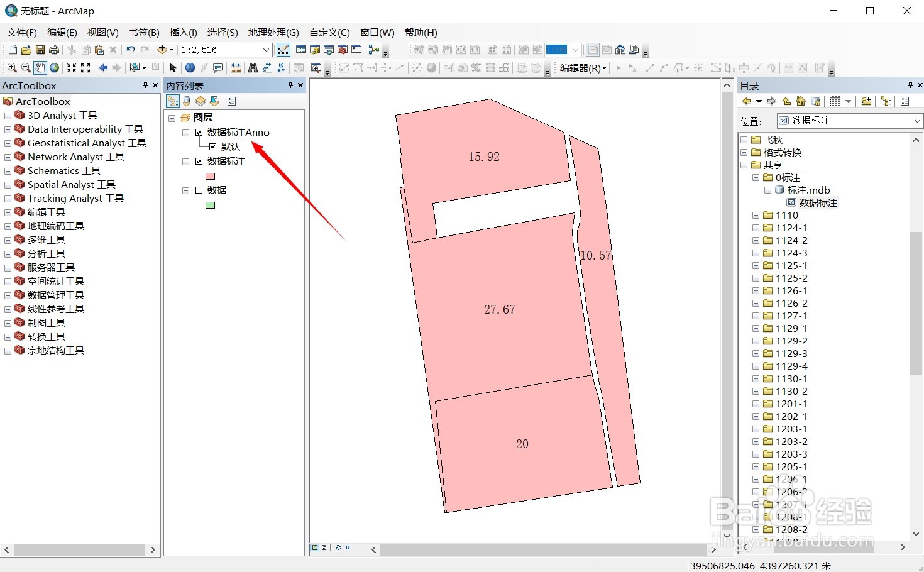Uncheck the 默认 annotation class checkbox
Image resolution: width=924 pixels, height=572 pixels.
tap(213, 146)
